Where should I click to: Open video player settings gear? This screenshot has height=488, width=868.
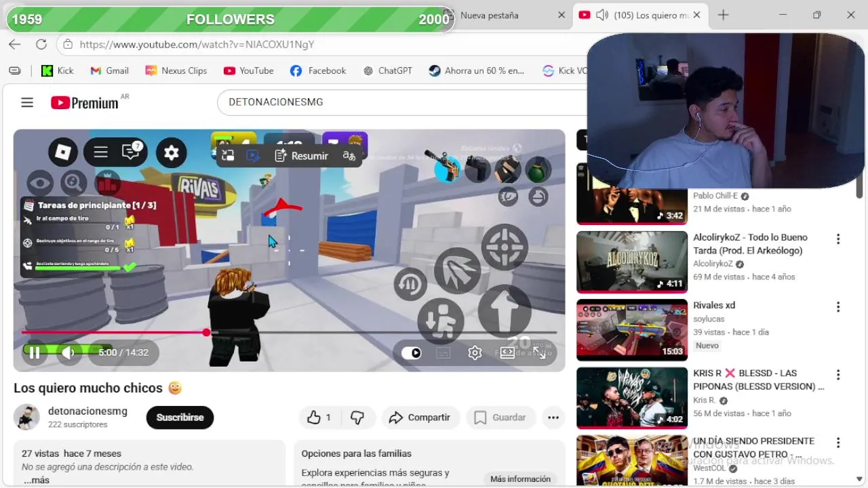[x=475, y=352]
